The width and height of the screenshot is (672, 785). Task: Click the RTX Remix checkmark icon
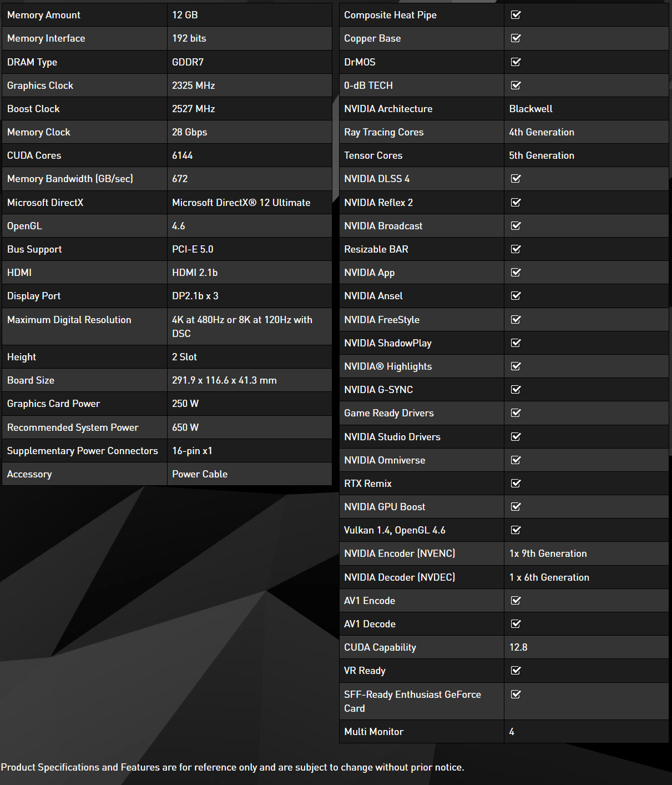[516, 483]
